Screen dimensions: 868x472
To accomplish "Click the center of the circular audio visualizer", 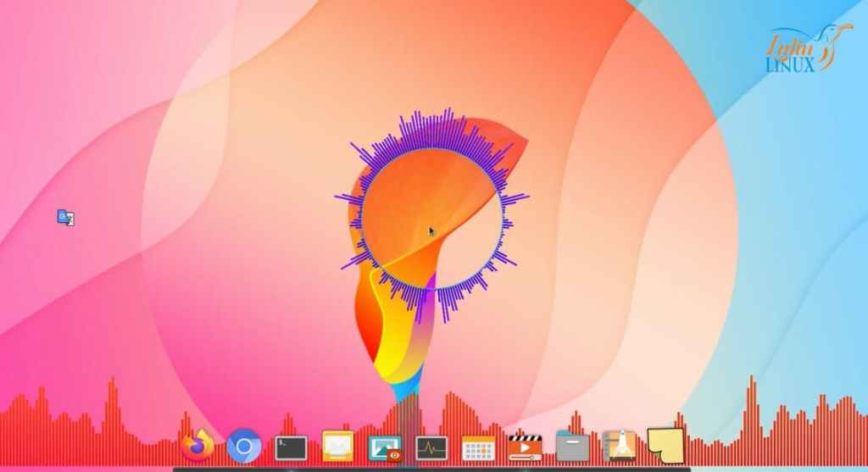I will pyautogui.click(x=432, y=219).
